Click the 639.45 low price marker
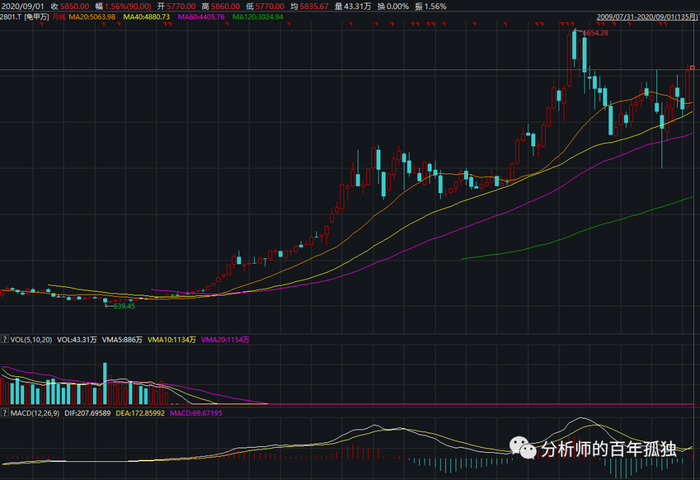The height and width of the screenshot is (480, 700). tap(121, 305)
